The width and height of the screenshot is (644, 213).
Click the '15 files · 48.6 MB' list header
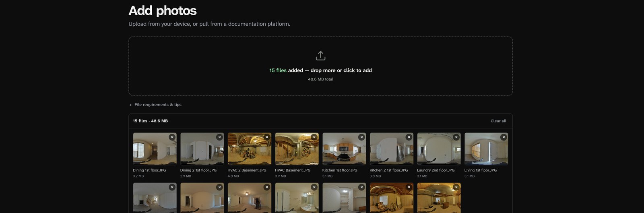[151, 121]
